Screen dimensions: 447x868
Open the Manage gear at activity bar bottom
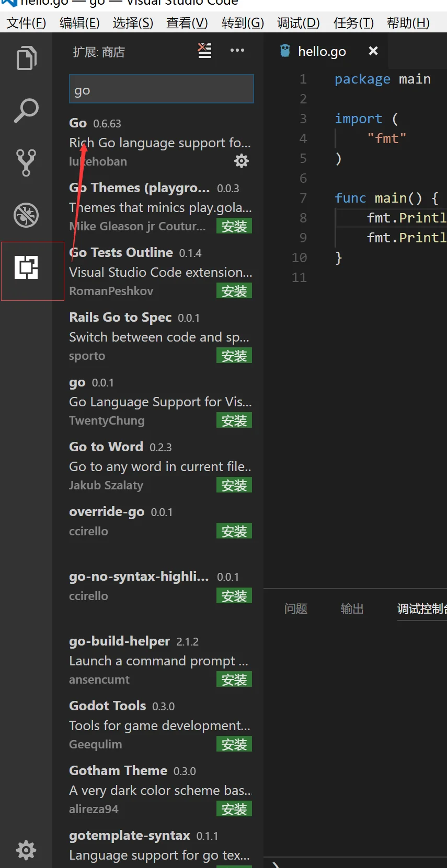(26, 850)
